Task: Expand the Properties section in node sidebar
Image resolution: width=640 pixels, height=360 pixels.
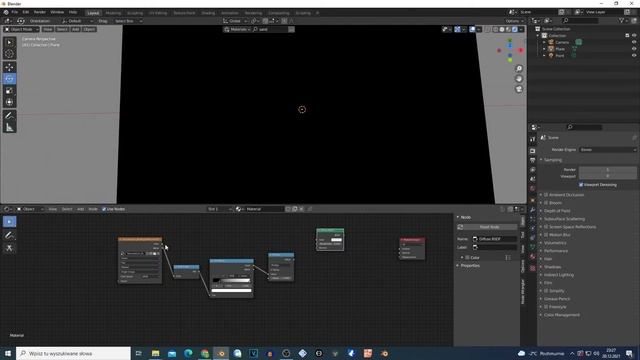Action: 470,266
